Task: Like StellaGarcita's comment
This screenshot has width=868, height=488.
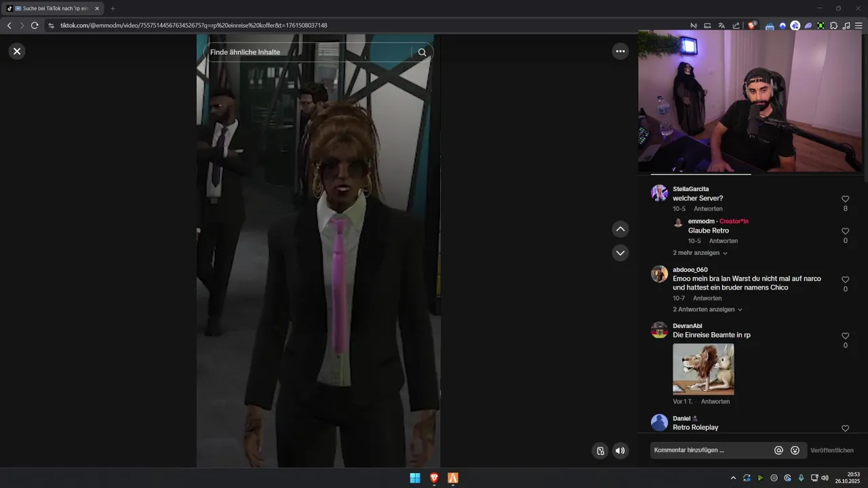Action: pos(845,199)
